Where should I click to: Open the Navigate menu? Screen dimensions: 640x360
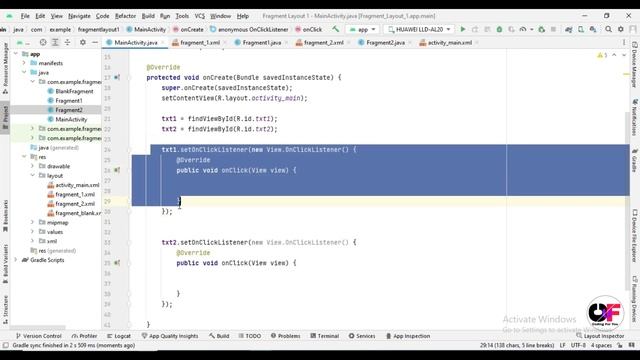[x=79, y=16]
